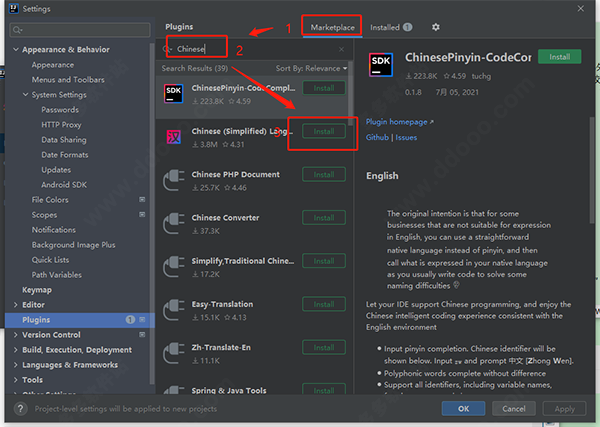Open Menus and Toolbars settings
The height and width of the screenshot is (427, 600).
click(x=68, y=80)
